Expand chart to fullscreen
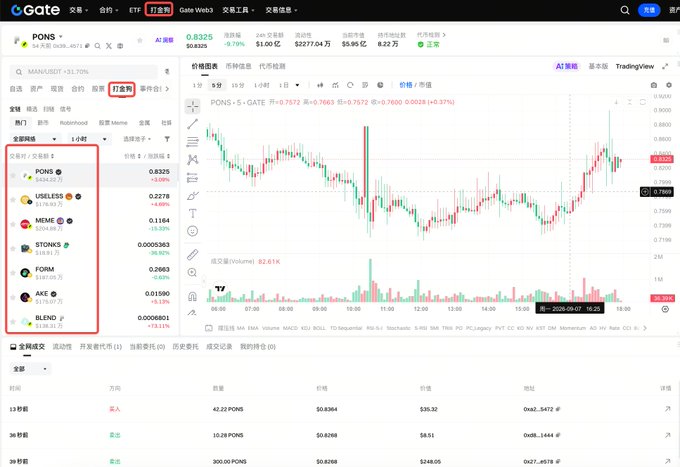Image resolution: width=680 pixels, height=467 pixels. (665, 66)
